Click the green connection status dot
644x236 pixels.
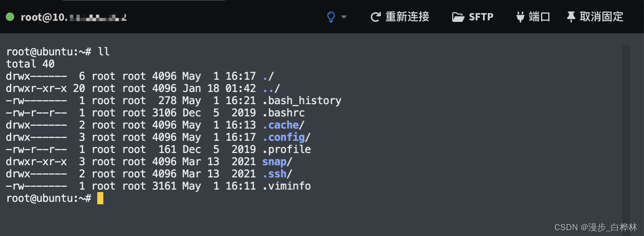(x=9, y=17)
